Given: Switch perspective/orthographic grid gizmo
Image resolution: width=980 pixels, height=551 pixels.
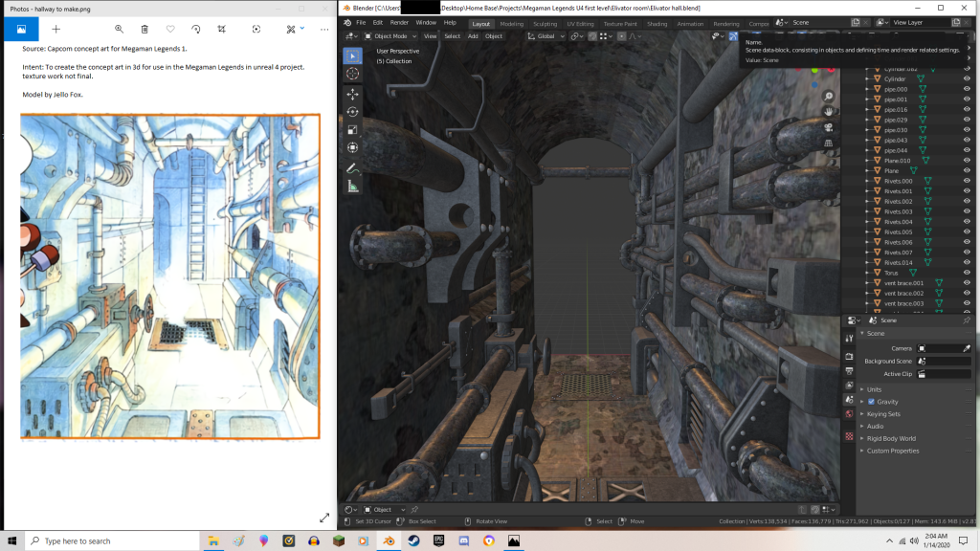Looking at the screenshot, I should (828, 143).
